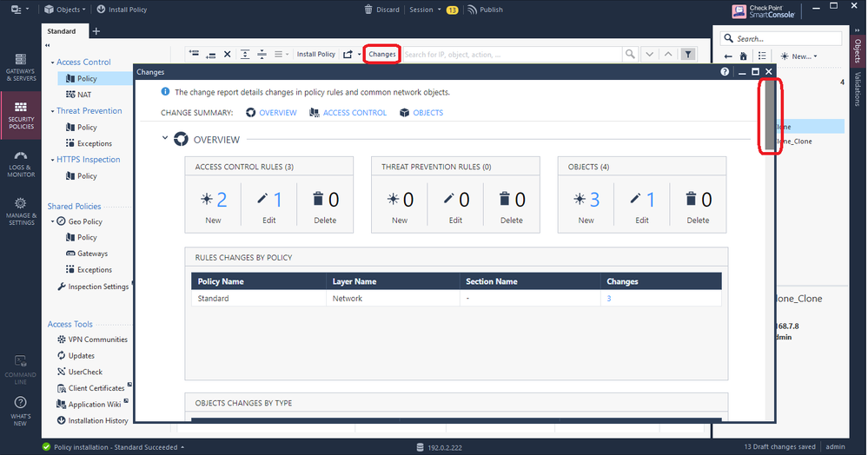868x455 pixels.
Task: Jump to OBJECTS change summary link
Action: pyautogui.click(x=427, y=112)
